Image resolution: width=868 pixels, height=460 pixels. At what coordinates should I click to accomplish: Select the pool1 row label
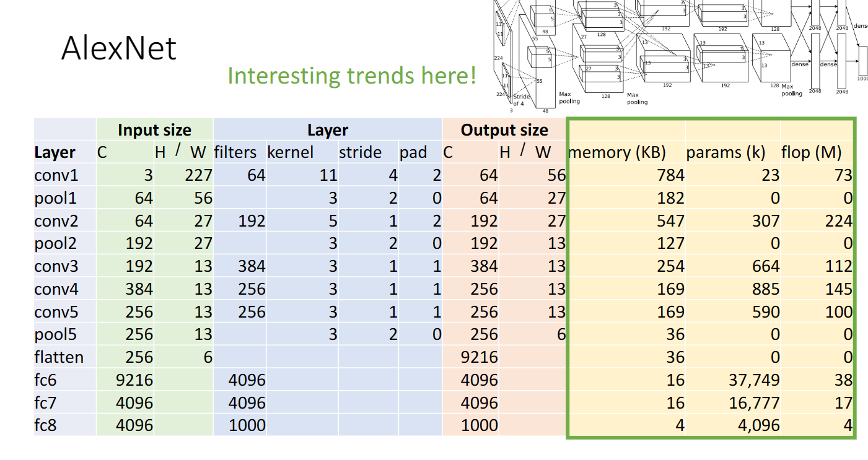click(55, 198)
